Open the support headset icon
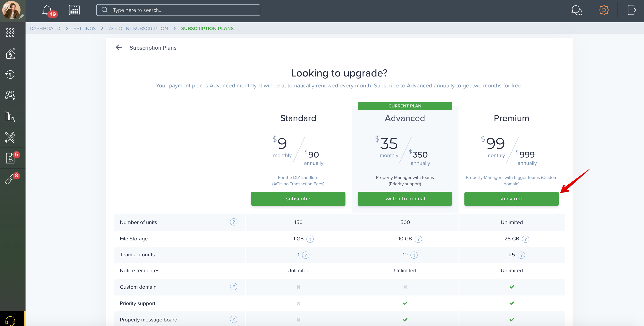Viewport: 644px width, 326px height. pyautogui.click(x=10, y=321)
